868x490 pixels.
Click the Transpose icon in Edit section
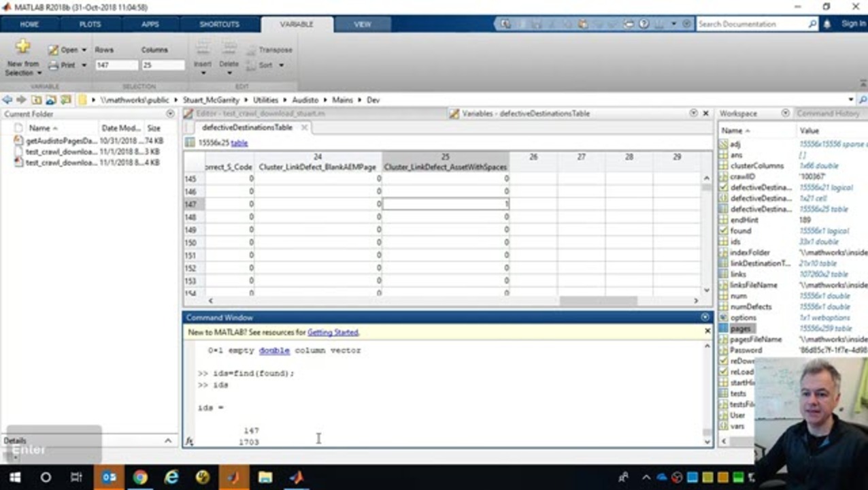(x=251, y=50)
